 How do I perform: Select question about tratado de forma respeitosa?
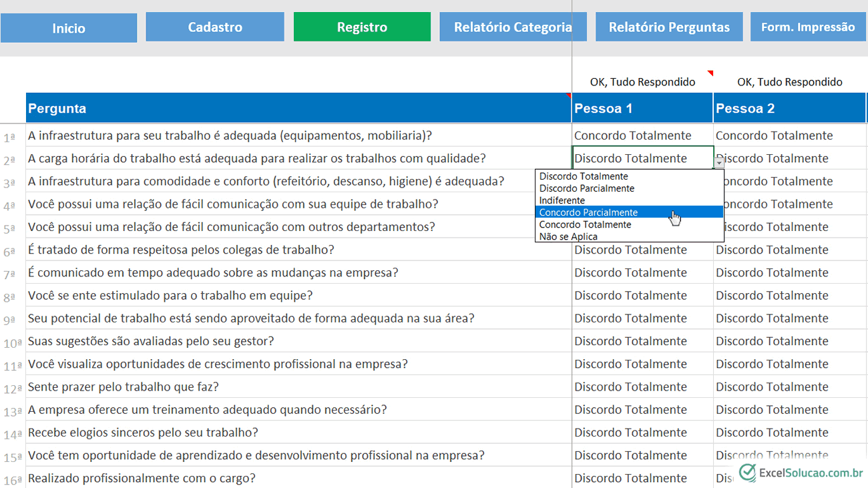[x=298, y=250]
